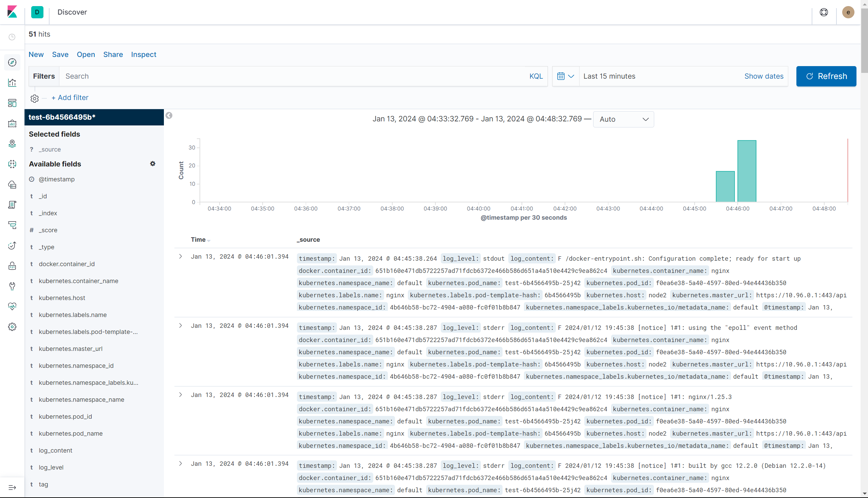This screenshot has width=868, height=498.
Task: Click the tallest histogram bar
Action: 747,171
